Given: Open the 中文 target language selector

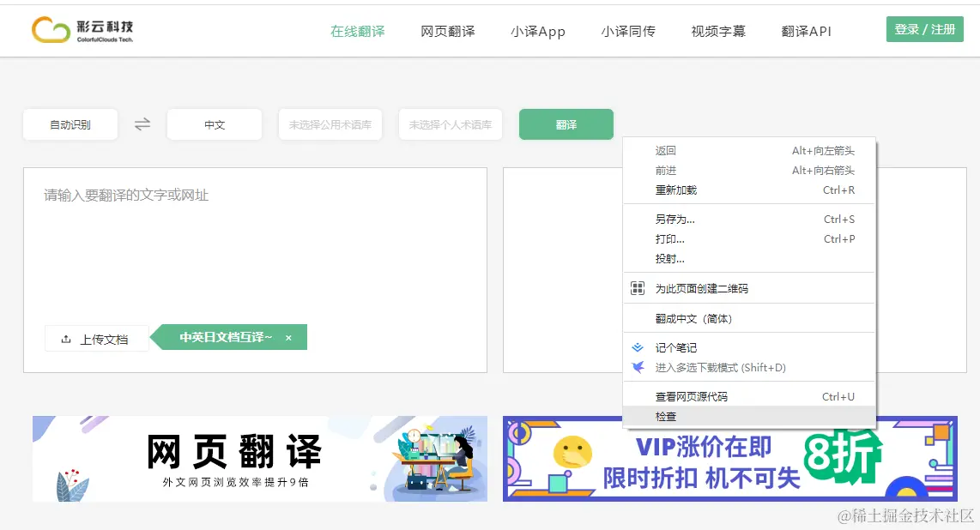Looking at the screenshot, I should 214,124.
